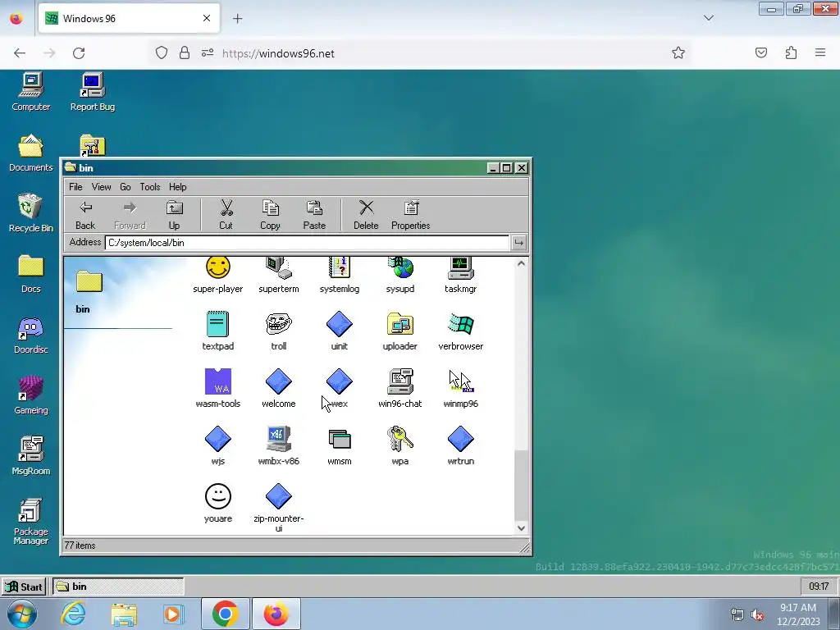Click the go arrow beside address bar
Viewport: 840px width, 630px height.
518,243
